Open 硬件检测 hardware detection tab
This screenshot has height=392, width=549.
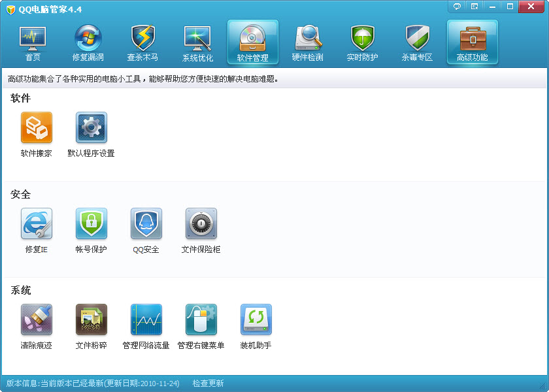click(307, 42)
